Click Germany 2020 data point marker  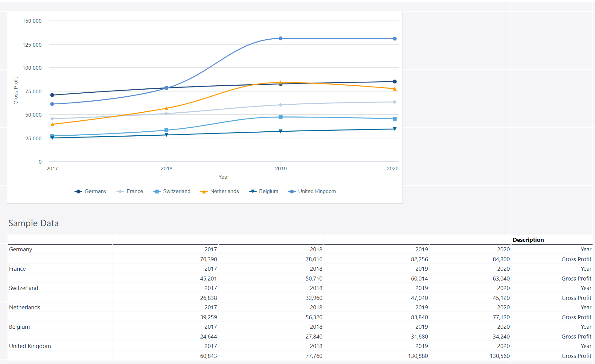coord(394,82)
